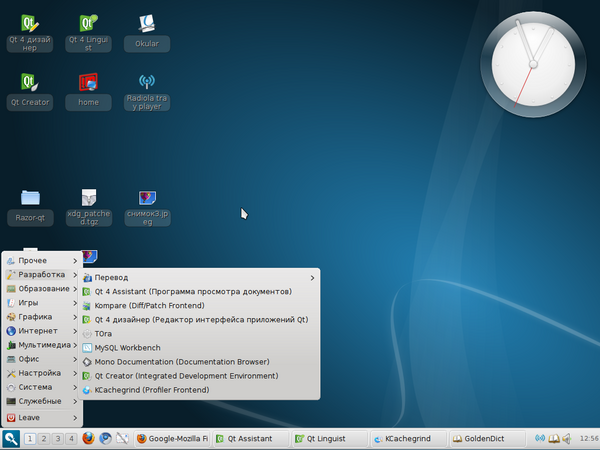Activate the Qt Linguist taskbar button
Screen dimensions: 600x450
(329, 439)
